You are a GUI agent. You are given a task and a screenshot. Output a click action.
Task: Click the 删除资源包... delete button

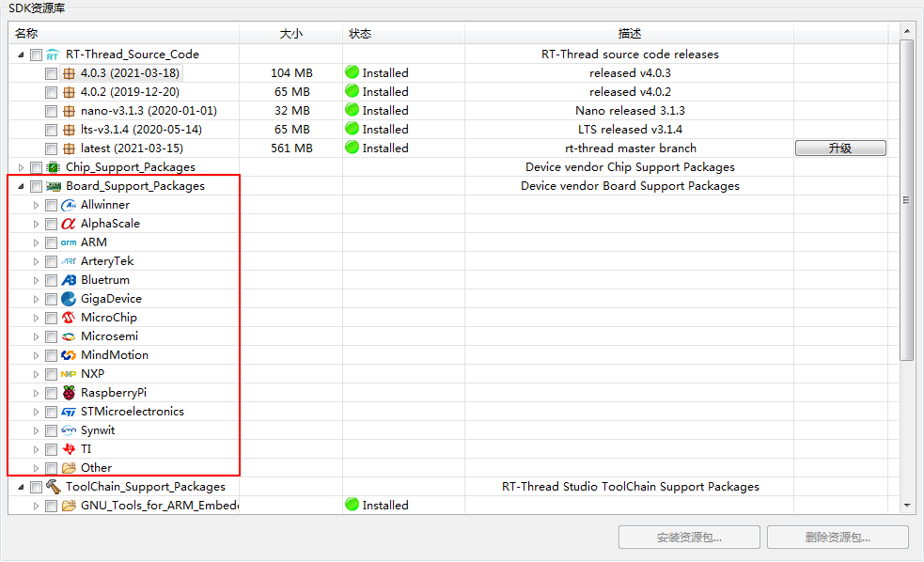pos(838,538)
